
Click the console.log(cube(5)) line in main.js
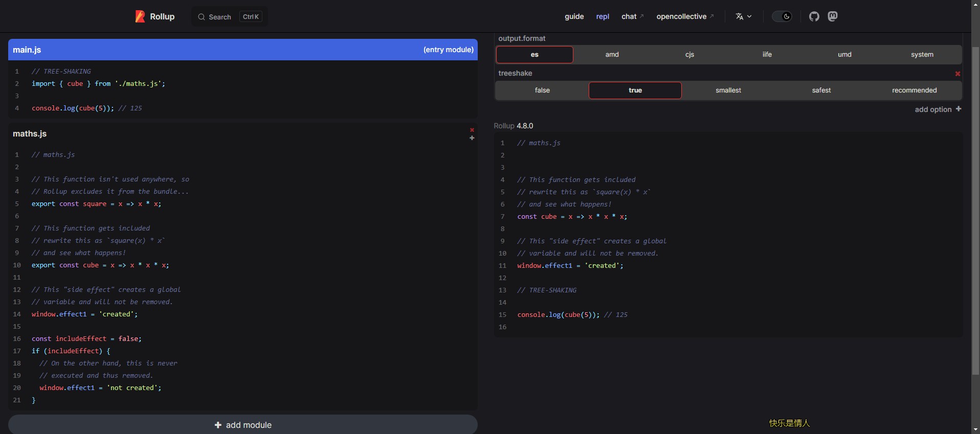[x=87, y=108]
